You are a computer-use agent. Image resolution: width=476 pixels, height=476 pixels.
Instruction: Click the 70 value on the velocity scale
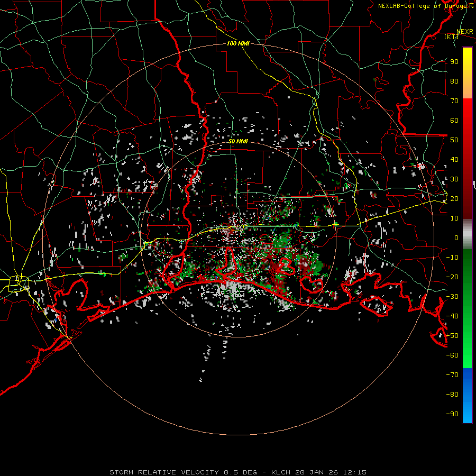[x=454, y=101]
